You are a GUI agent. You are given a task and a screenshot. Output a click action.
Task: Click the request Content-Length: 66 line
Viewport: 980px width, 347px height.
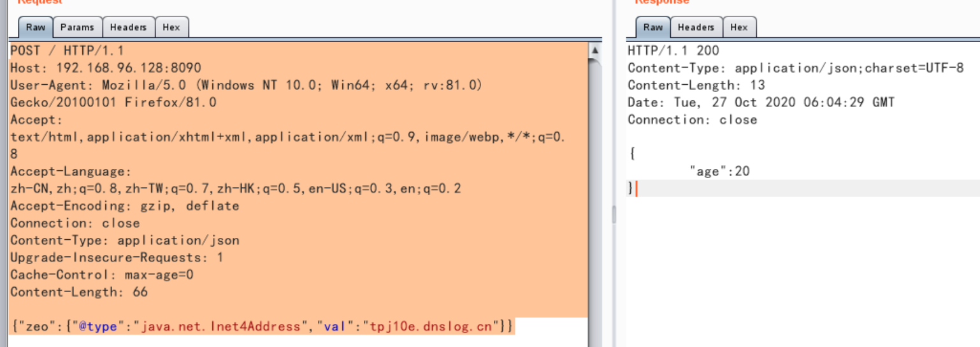point(79,292)
